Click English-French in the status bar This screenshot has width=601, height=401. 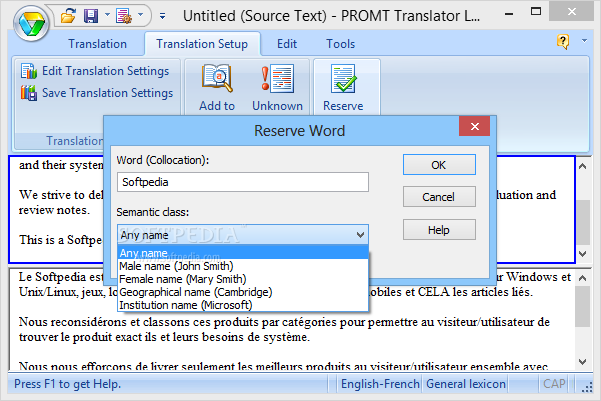coord(380,384)
